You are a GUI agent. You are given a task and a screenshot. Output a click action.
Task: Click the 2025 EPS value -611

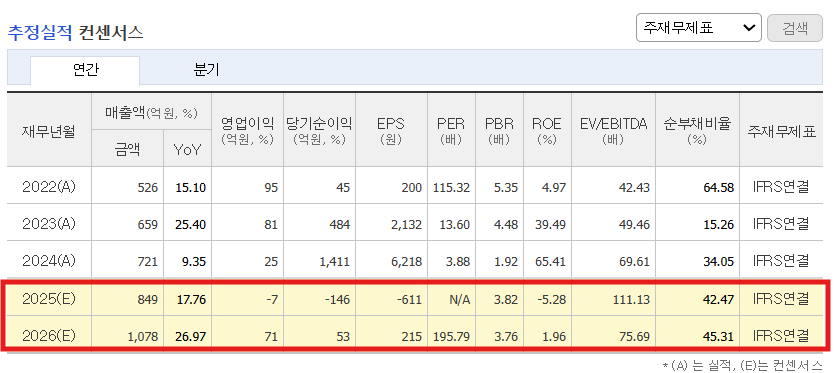[x=410, y=300]
